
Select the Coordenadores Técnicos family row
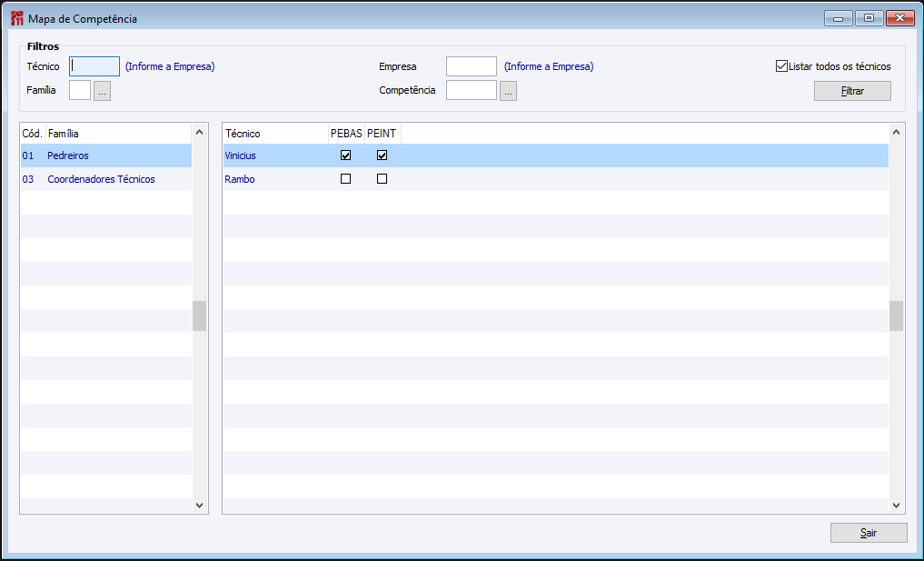(106, 179)
